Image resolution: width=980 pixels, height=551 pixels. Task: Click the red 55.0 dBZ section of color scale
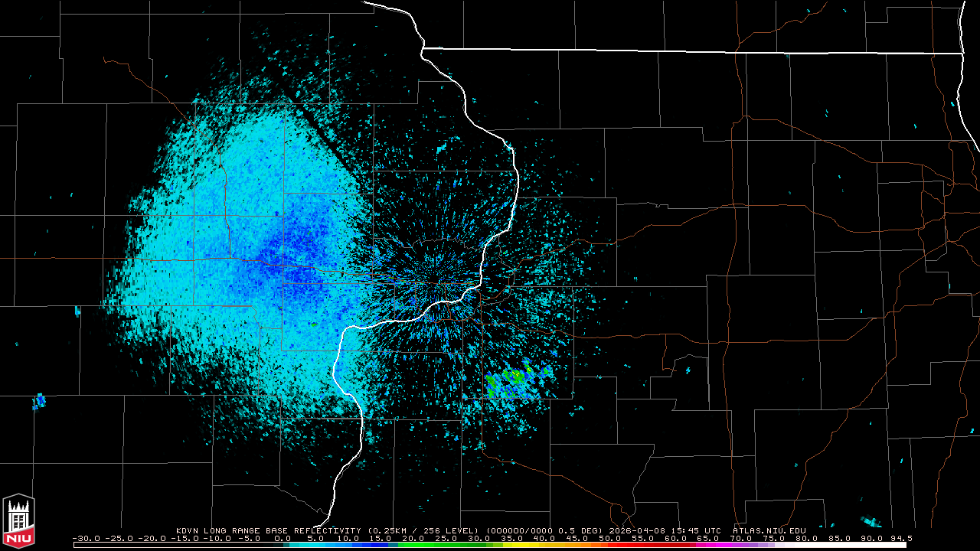point(643,545)
